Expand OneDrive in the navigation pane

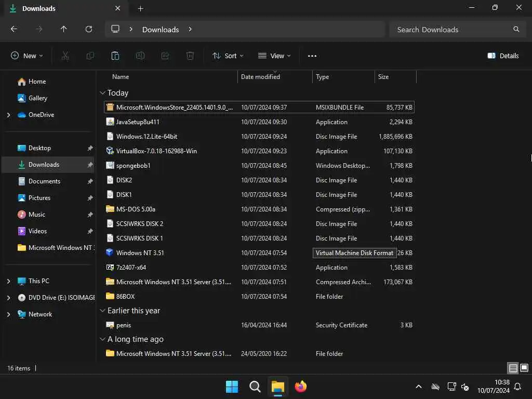pos(8,115)
